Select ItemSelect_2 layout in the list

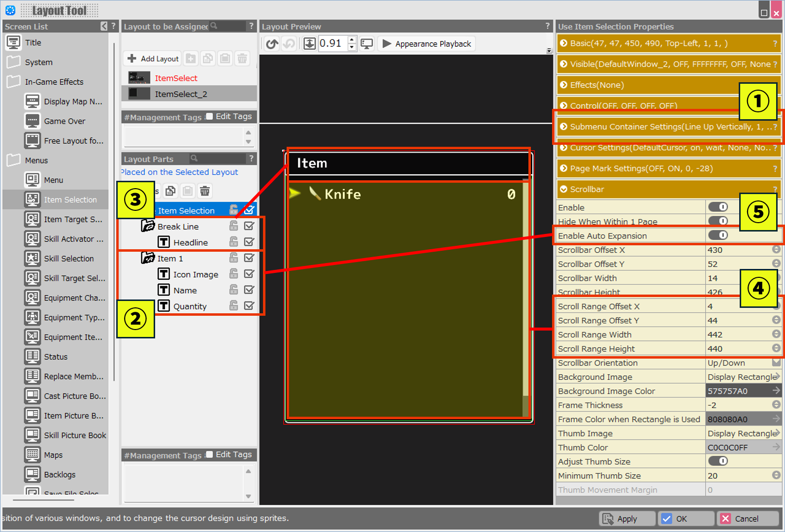pos(181,94)
